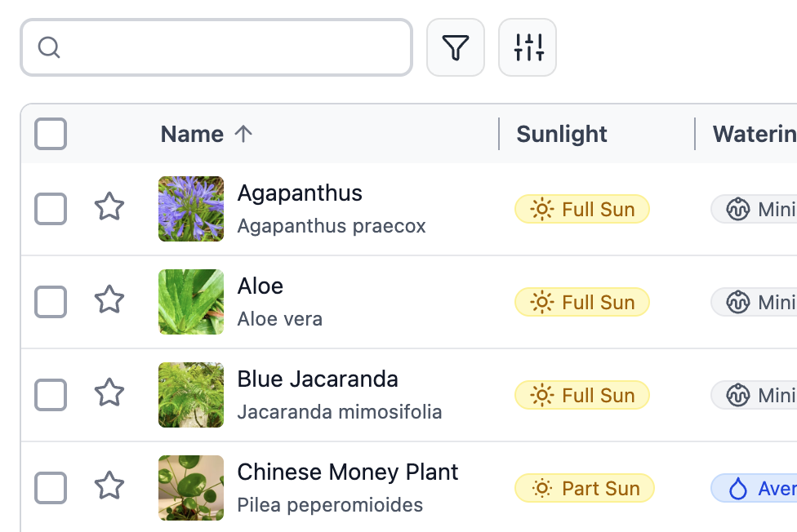Image resolution: width=797 pixels, height=532 pixels.
Task: Star the Chinese Money Plant row
Action: pyautogui.click(x=109, y=486)
